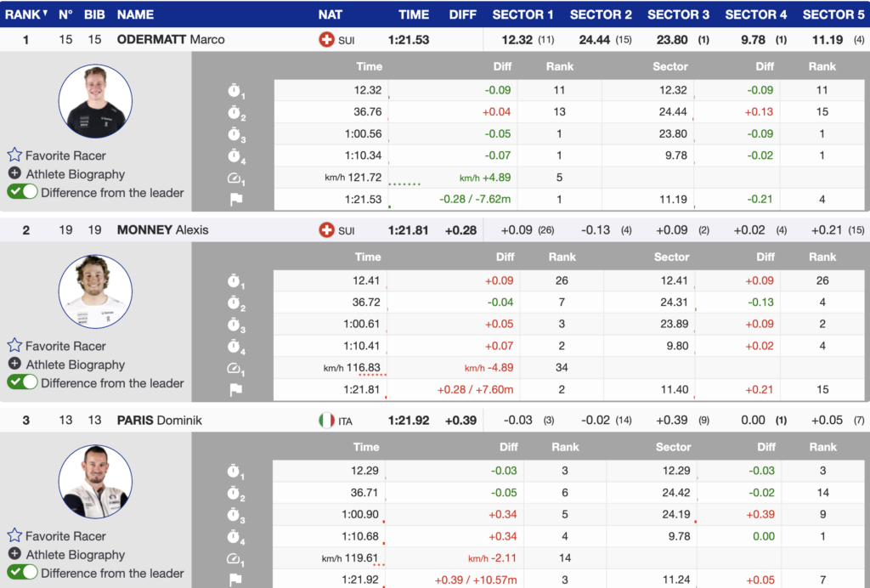
Task: Sort by the SECTOR 3 column header
Action: [678, 14]
